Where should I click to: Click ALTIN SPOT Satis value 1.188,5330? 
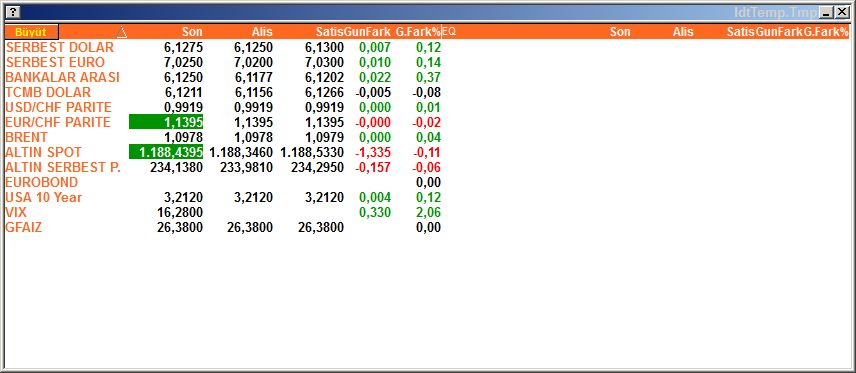[312, 152]
